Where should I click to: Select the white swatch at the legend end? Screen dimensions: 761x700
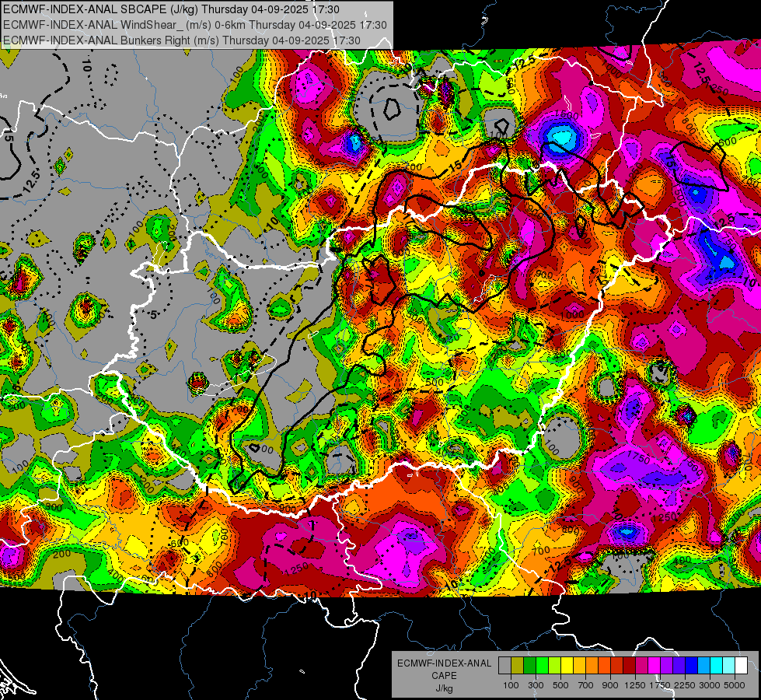click(x=742, y=666)
